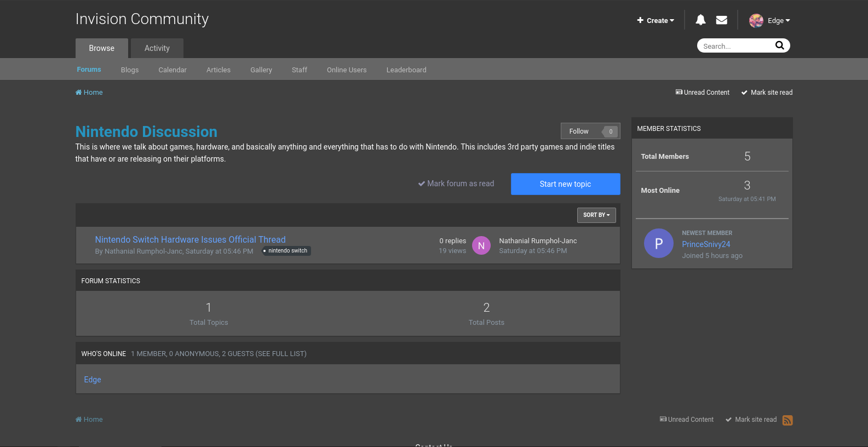Select Gallery in the navigation bar
The height and width of the screenshot is (447, 868).
261,70
